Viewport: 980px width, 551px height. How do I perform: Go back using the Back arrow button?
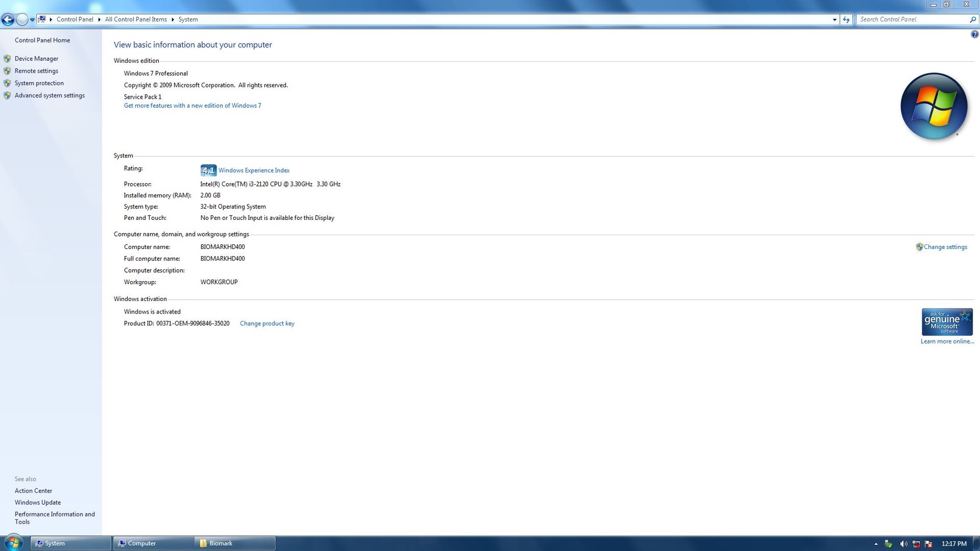point(7,19)
